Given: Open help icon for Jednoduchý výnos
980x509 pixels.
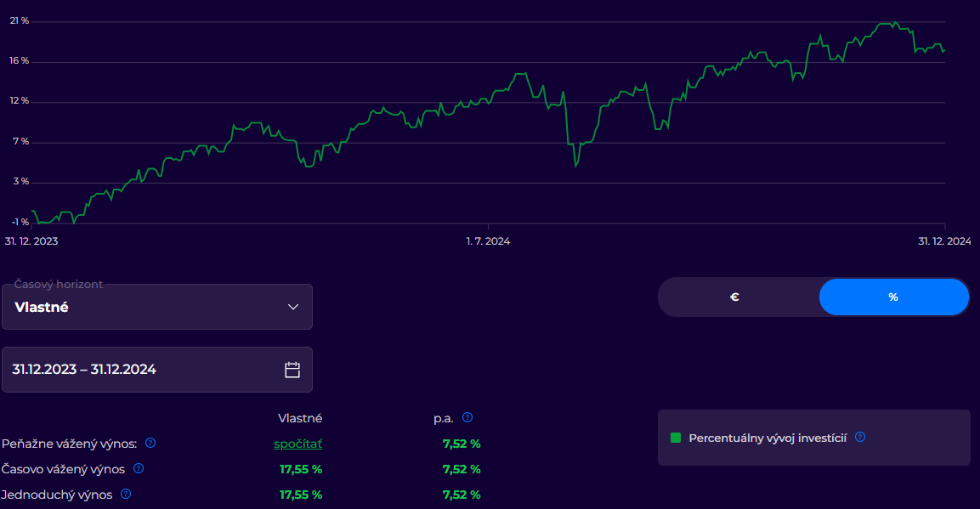Looking at the screenshot, I should point(126,494).
